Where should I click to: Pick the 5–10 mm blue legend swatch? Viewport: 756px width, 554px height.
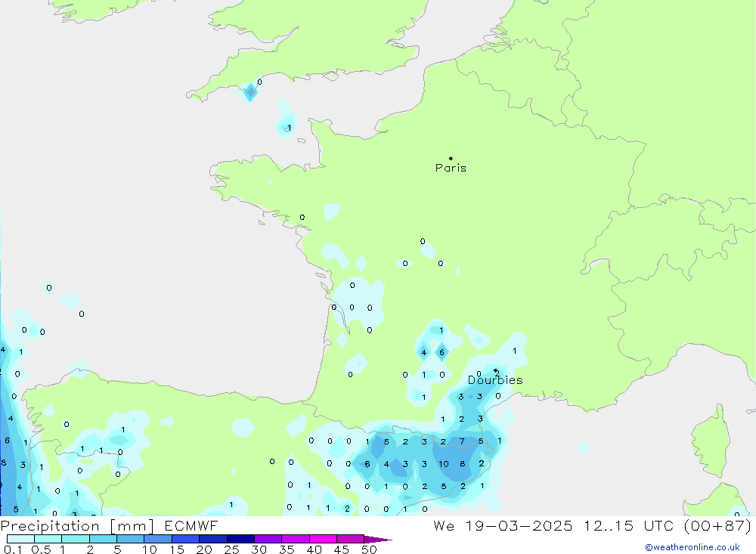click(130, 539)
